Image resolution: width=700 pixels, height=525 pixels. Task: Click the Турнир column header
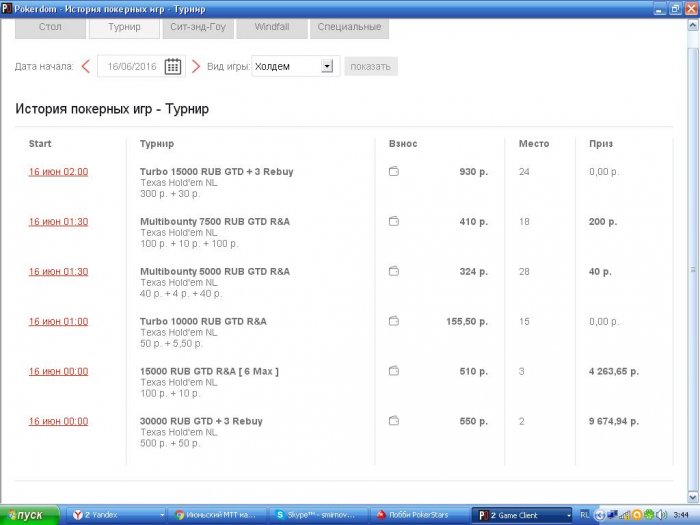coord(157,144)
